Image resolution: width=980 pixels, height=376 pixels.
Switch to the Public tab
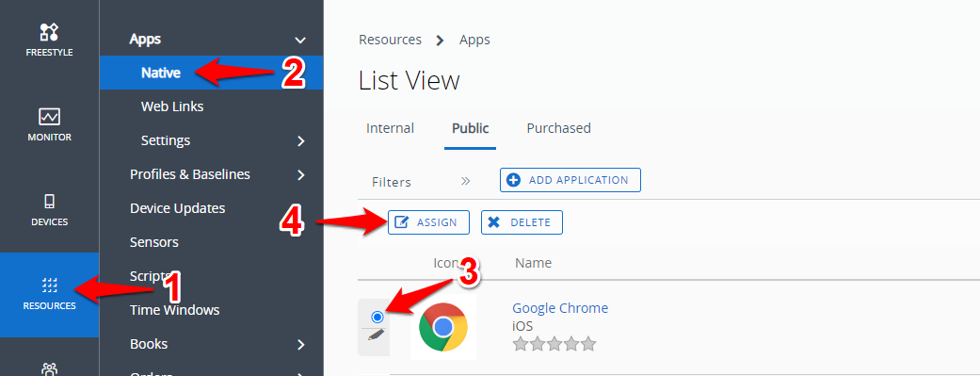[470, 128]
